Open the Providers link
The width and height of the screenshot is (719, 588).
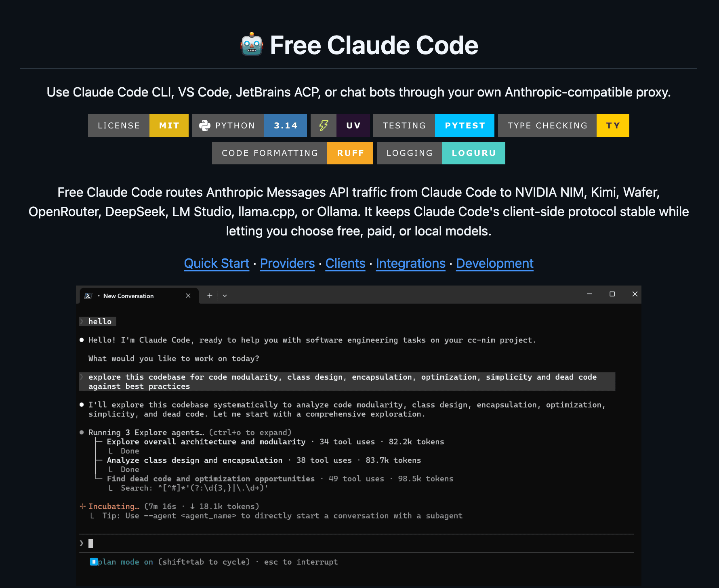[287, 263]
